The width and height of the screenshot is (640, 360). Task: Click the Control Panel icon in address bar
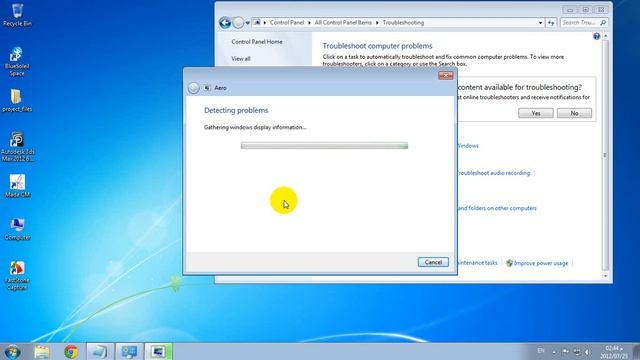(x=257, y=22)
